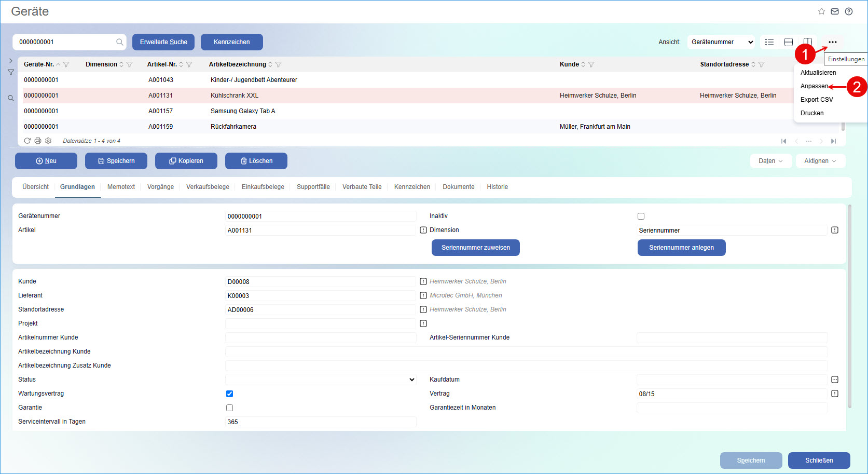Expand the Status dropdown field

[321, 380]
